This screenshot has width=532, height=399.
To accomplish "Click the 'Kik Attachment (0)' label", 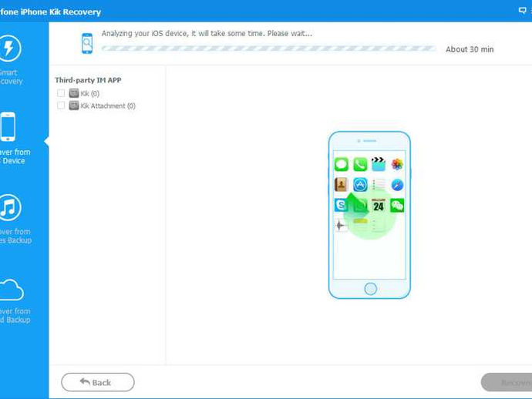I will coord(108,106).
